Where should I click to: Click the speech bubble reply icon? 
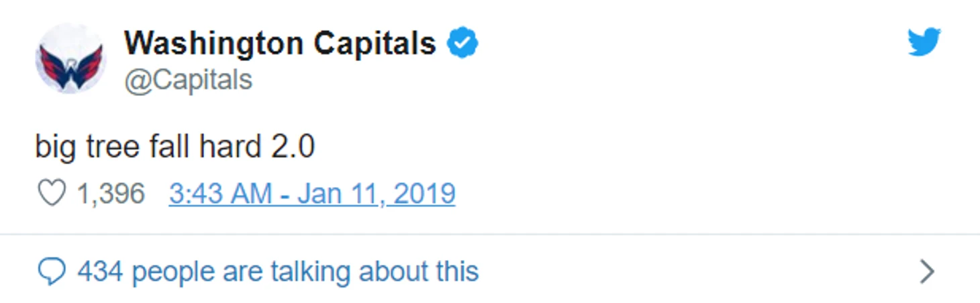(51, 272)
